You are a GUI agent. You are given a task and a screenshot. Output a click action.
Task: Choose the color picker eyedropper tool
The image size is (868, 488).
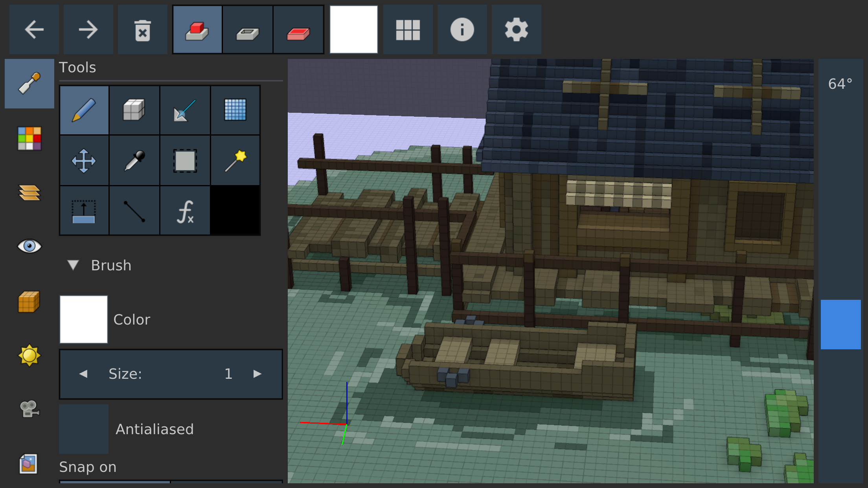point(134,160)
